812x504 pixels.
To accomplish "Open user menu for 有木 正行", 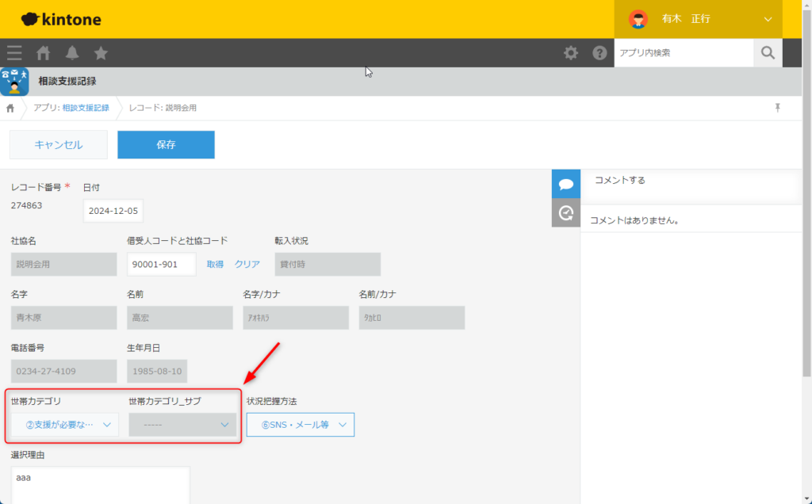I will tap(698, 19).
